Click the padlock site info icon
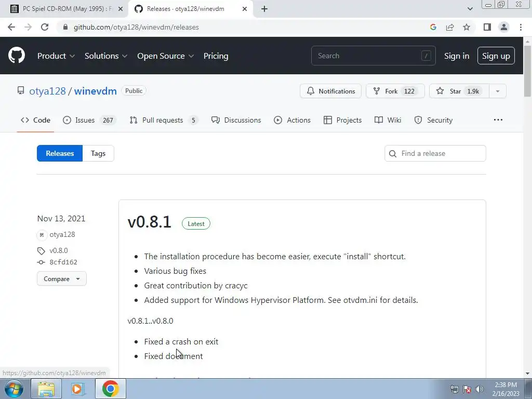The image size is (532, 399). point(65,27)
